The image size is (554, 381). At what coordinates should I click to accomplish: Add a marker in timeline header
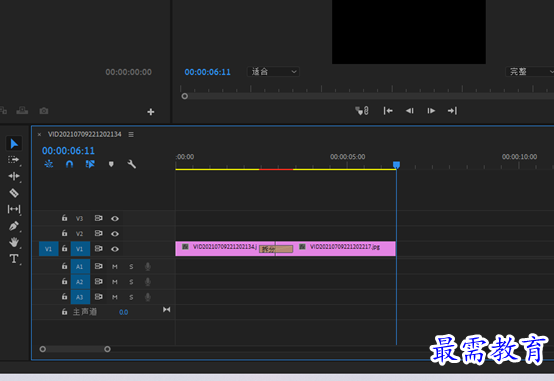(111, 164)
